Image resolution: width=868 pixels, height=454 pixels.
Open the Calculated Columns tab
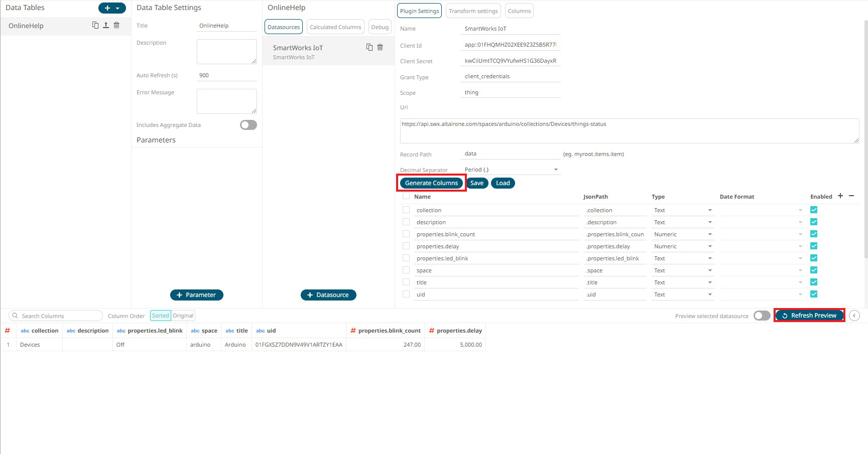[x=335, y=27]
